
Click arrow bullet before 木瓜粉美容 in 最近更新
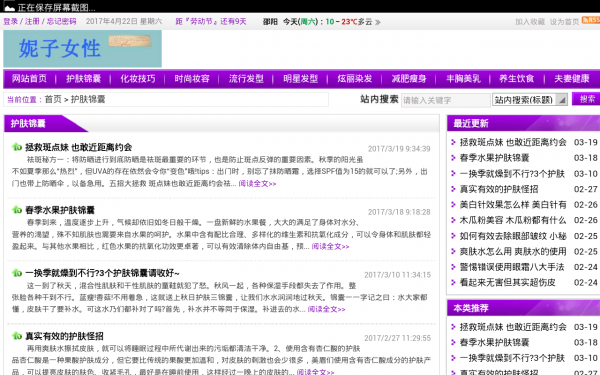(453, 220)
